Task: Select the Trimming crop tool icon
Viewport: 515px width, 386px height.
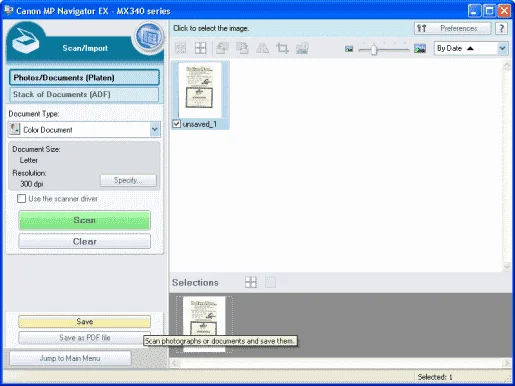Action: 282,48
